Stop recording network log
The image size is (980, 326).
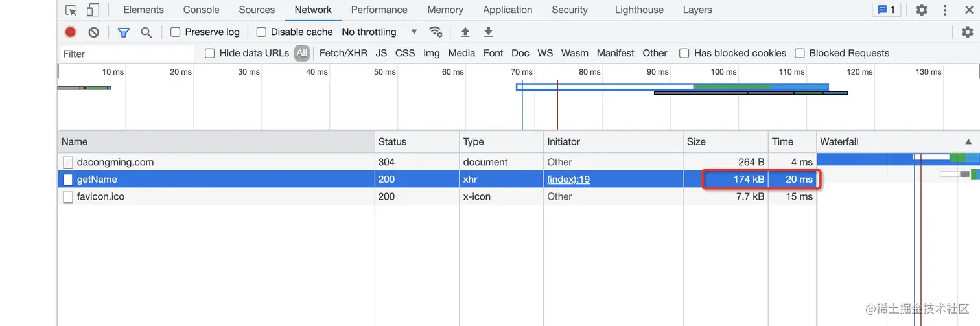pyautogui.click(x=71, y=32)
